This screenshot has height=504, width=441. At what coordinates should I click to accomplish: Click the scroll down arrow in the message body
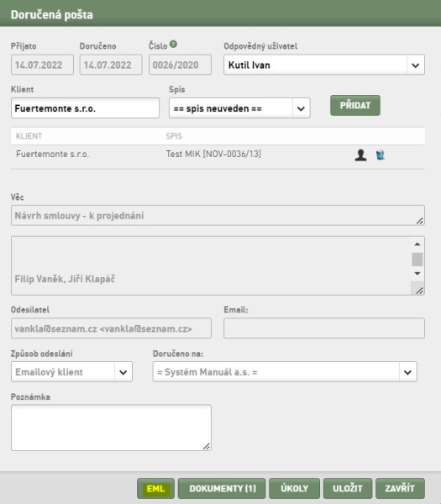pos(417,273)
